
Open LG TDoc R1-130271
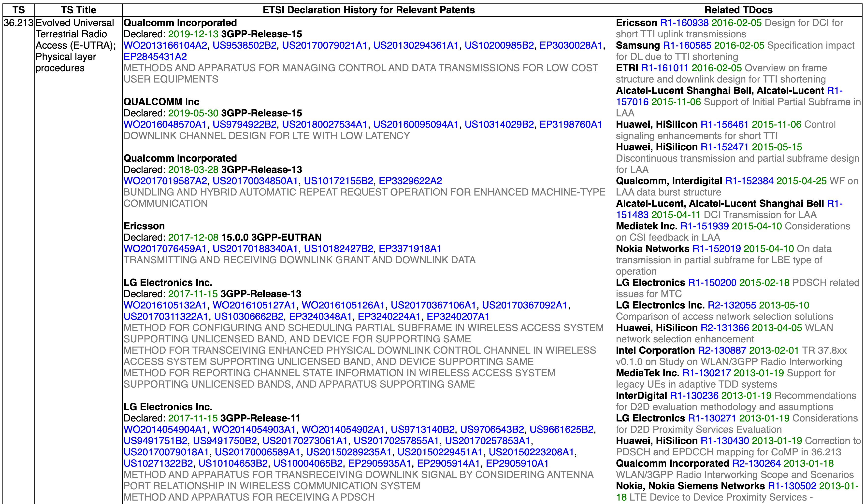coord(712,418)
